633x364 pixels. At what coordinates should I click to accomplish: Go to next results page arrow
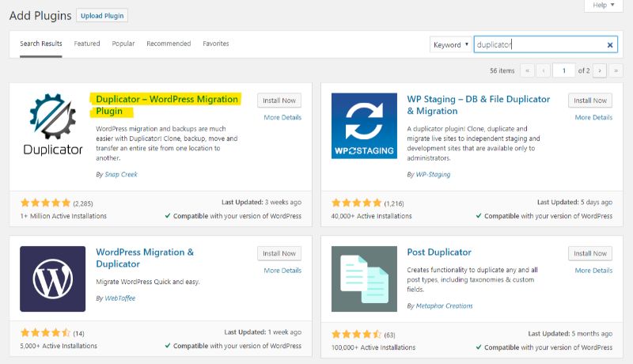pyautogui.click(x=600, y=70)
